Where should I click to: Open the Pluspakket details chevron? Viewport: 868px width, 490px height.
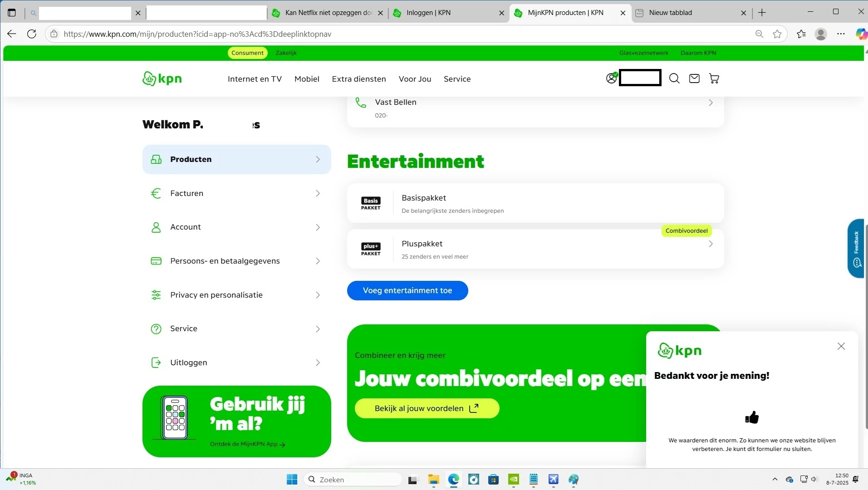pyautogui.click(x=711, y=244)
